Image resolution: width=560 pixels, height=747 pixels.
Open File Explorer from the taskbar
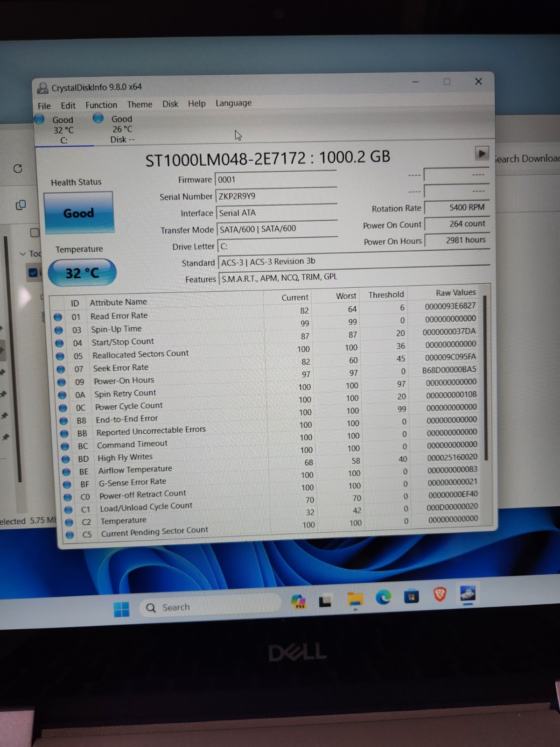[x=355, y=599]
